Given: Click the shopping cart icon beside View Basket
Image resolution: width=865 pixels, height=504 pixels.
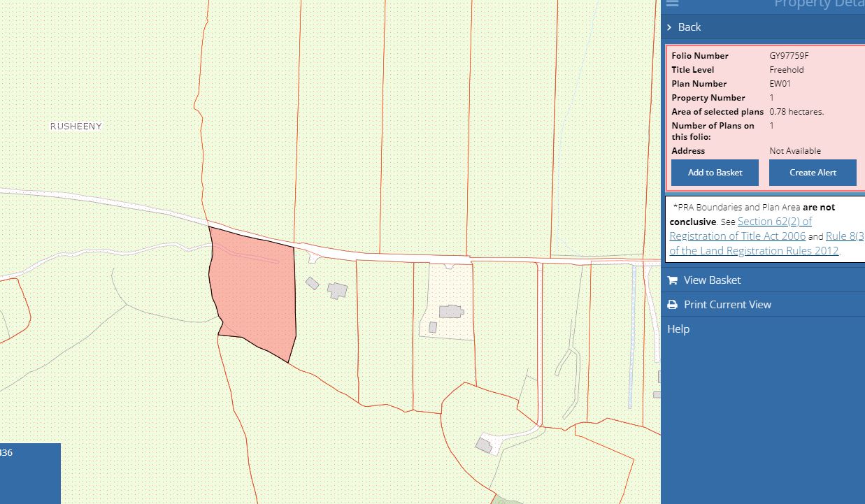Looking at the screenshot, I should click(673, 280).
